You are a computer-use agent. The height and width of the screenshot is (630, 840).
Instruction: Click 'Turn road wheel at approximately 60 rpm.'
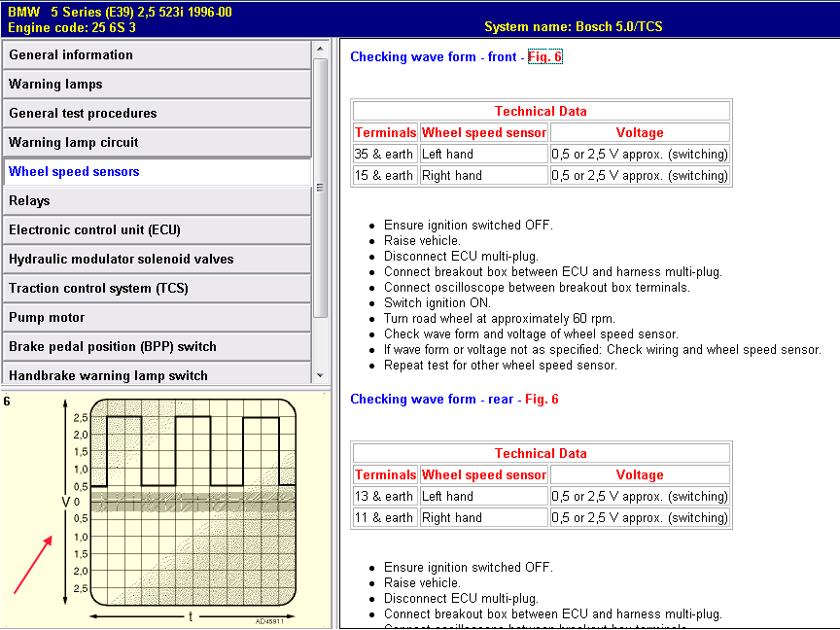point(500,319)
